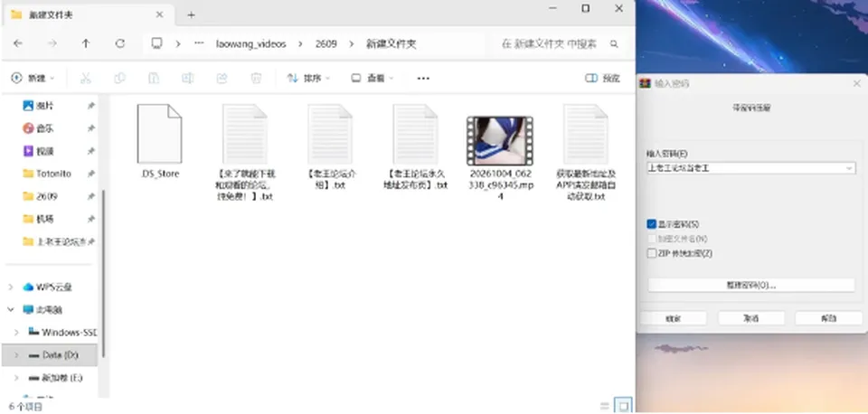Screen dimensions: 868x414
Task: Click the search field in 新建文件夹
Action: [x=559, y=43]
